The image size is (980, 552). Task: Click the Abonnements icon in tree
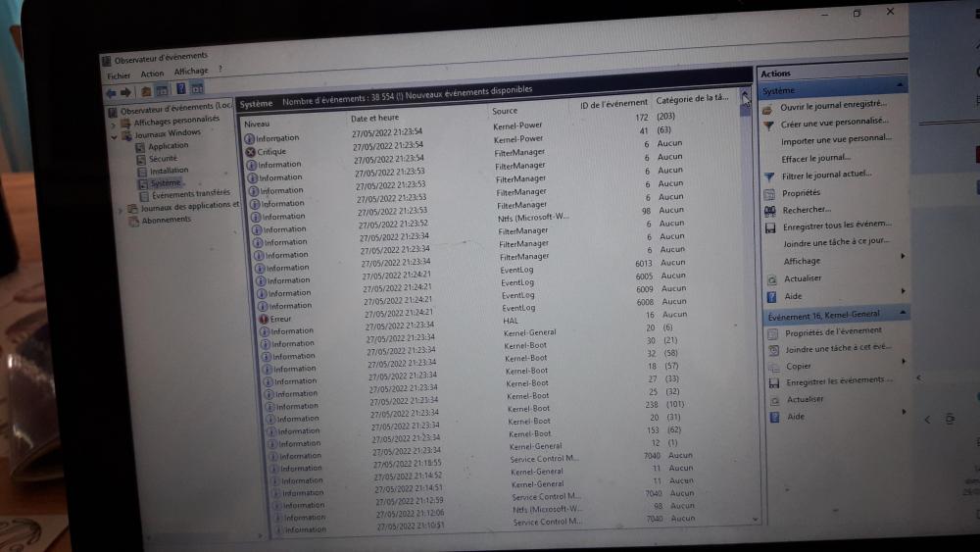pyautogui.click(x=133, y=222)
